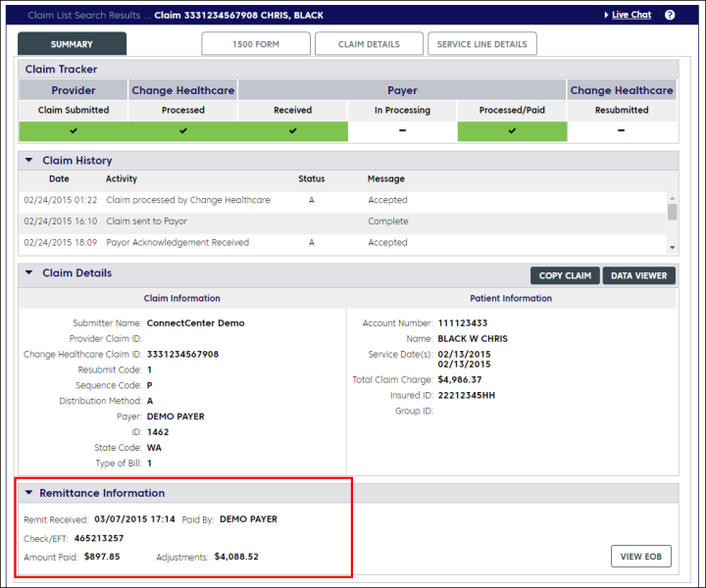The height and width of the screenshot is (588, 706).
Task: Collapse the Claim Details section
Action: (28, 272)
